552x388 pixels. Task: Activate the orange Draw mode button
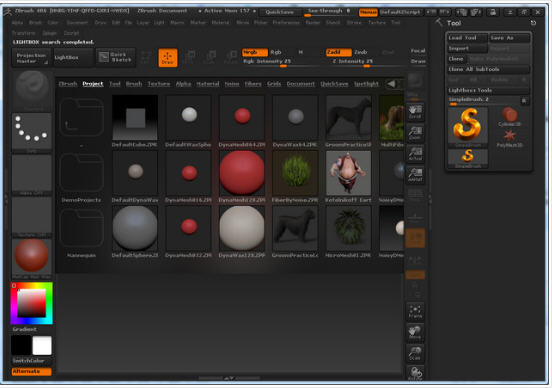tap(168, 58)
